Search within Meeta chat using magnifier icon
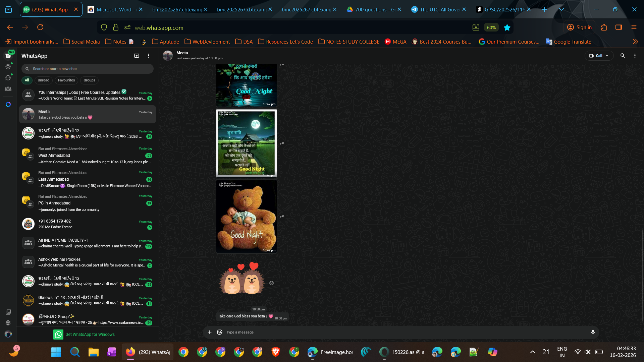This screenshot has height=362, width=644. point(623,56)
